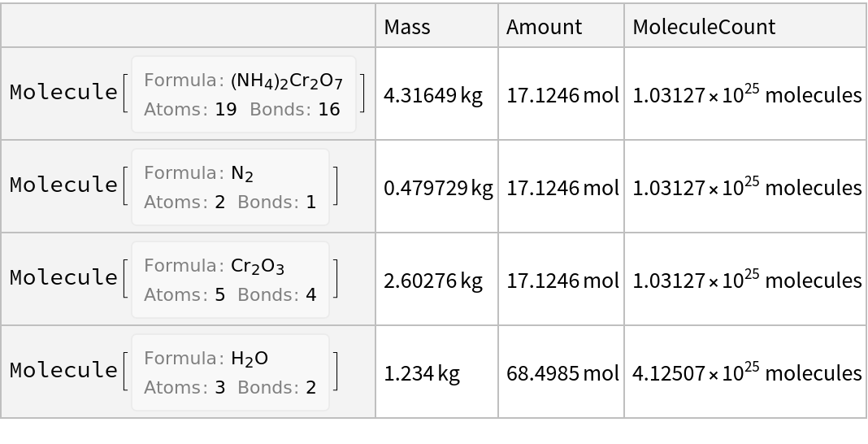
Task: Select the Amount cell for Cr2O3
Action: click(x=561, y=279)
